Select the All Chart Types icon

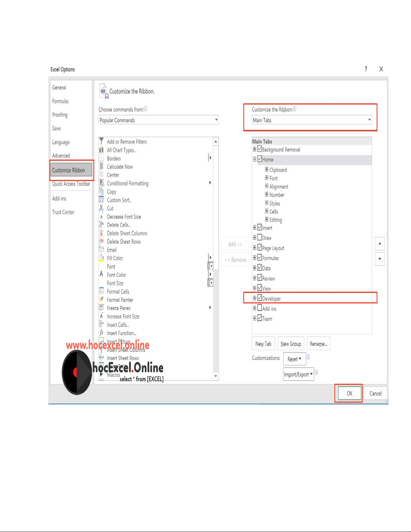101,150
